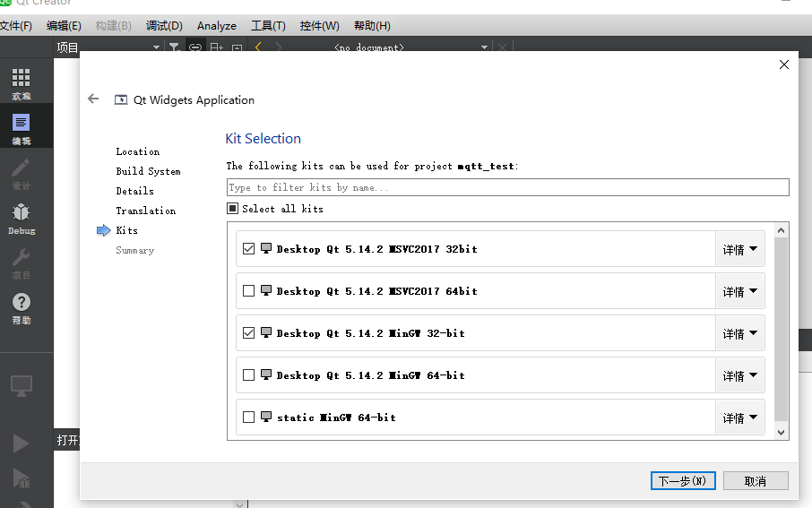This screenshot has width=812, height=508.
Task: Click the filter tree funnel icon
Action: [175, 47]
